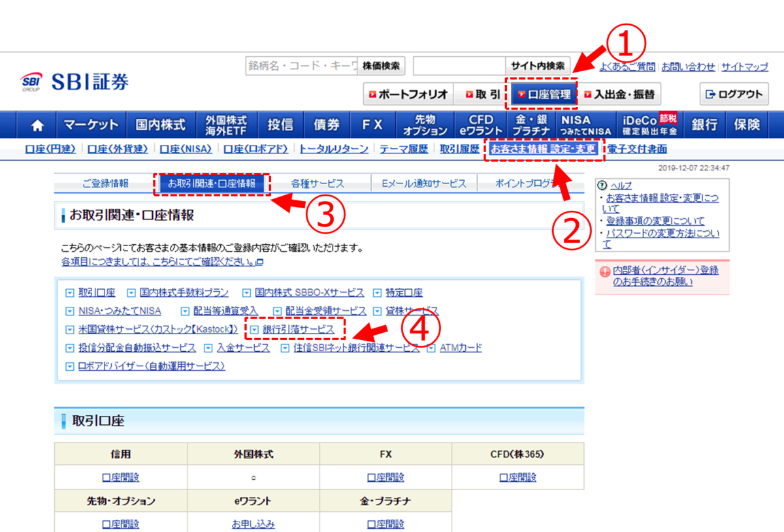
Task: Open the ポートフォリオ page
Action: point(408,94)
